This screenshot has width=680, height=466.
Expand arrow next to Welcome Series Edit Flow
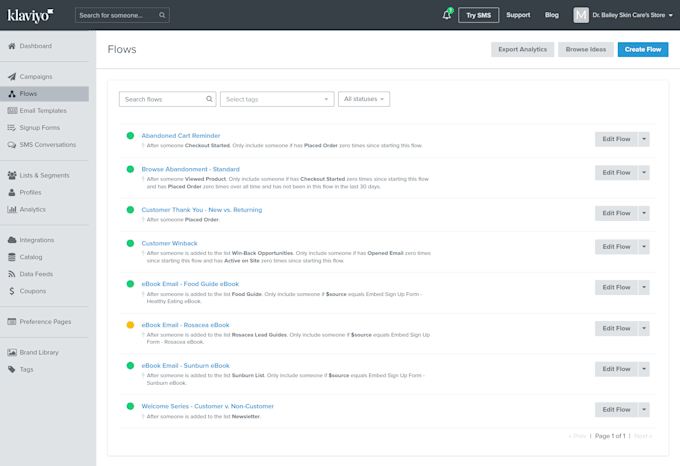(x=644, y=410)
